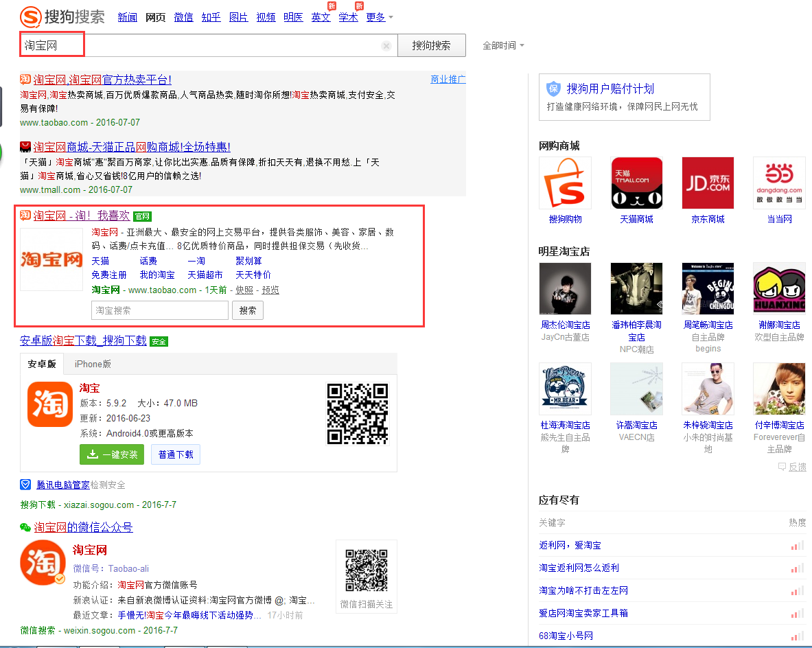The image size is (812, 648).
Task: Switch to the 图片 search category
Action: coord(238,17)
